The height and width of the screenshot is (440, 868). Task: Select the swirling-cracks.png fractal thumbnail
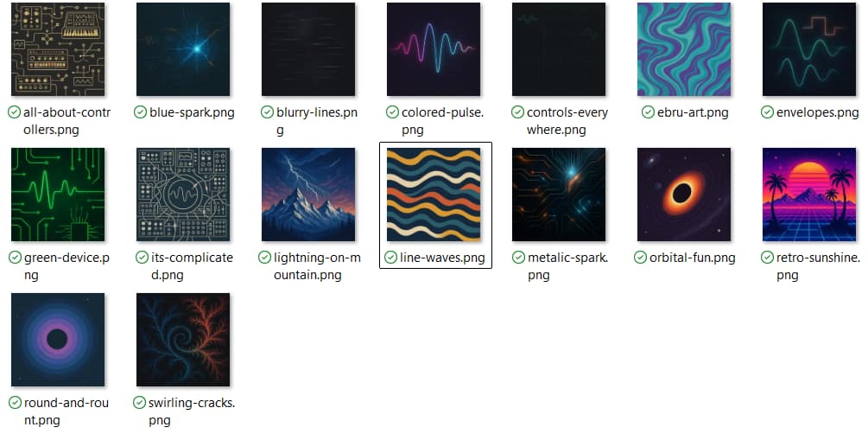coord(183,339)
